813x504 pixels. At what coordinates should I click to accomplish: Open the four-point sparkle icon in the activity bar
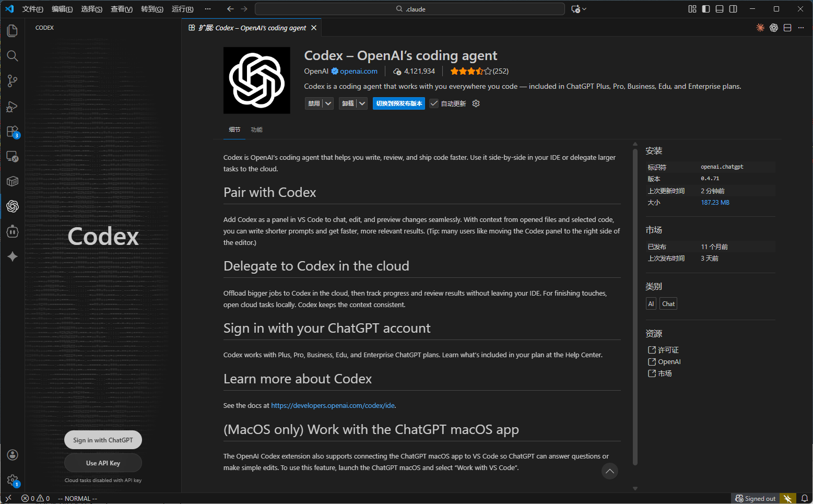tap(13, 256)
